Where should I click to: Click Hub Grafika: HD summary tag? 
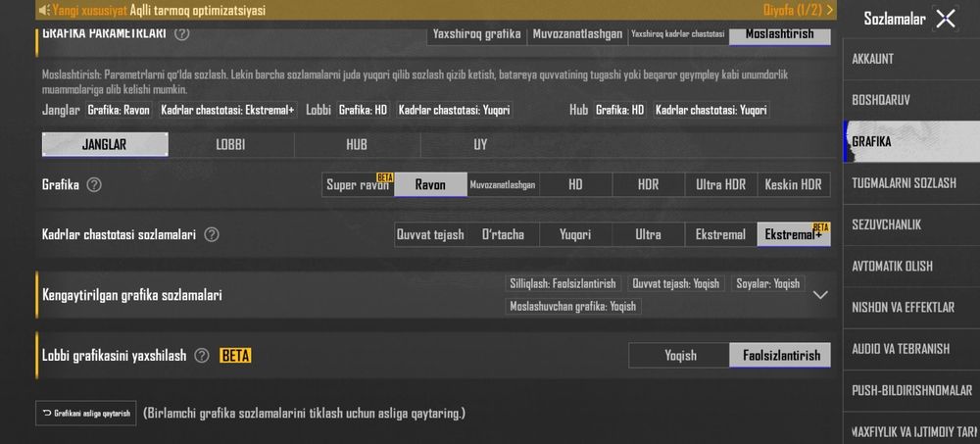click(620, 110)
